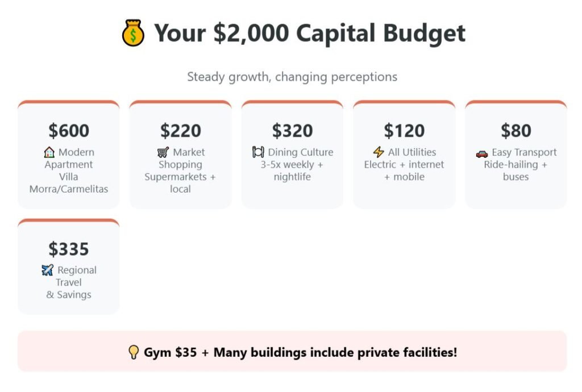Click the lightning bolt utilities icon
The width and height of the screenshot is (582, 392).
coord(379,152)
